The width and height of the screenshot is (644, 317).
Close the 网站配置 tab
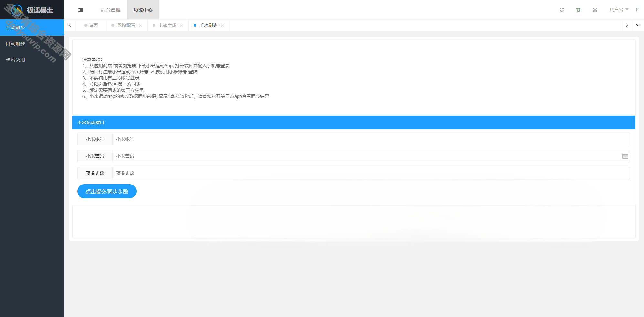click(140, 26)
